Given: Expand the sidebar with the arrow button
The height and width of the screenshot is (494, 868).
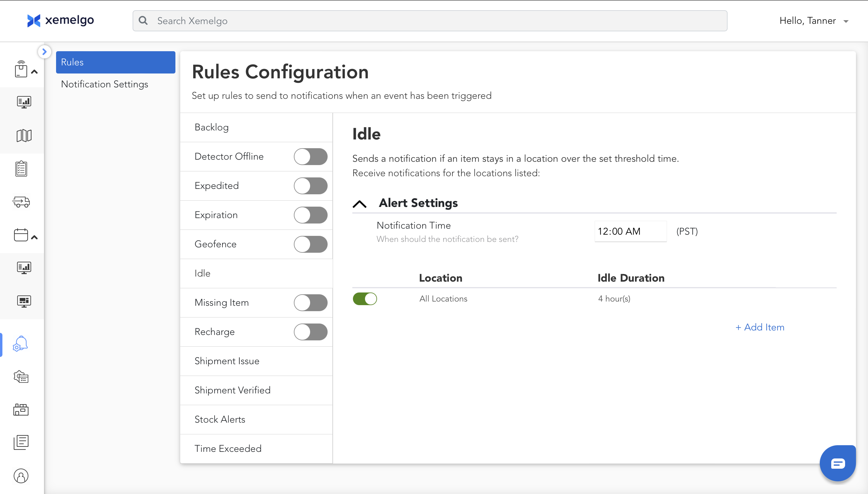Looking at the screenshot, I should (x=44, y=52).
